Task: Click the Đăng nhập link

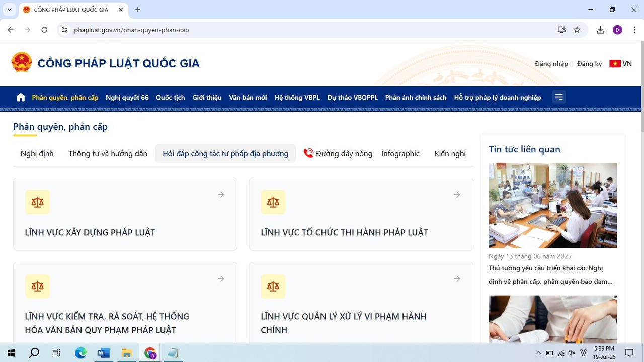Action: (551, 64)
